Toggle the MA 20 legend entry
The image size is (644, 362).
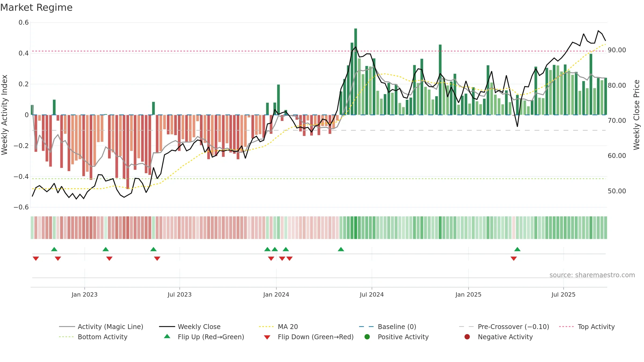coord(278,327)
